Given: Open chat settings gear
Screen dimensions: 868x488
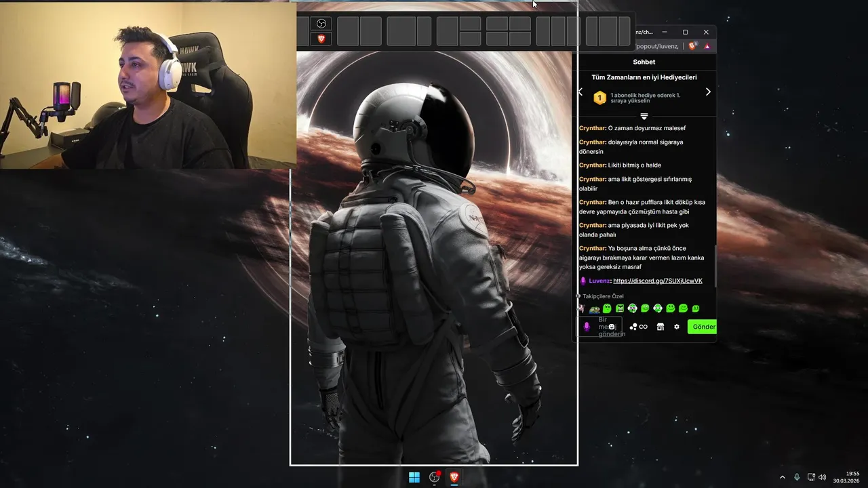Looking at the screenshot, I should (x=677, y=327).
